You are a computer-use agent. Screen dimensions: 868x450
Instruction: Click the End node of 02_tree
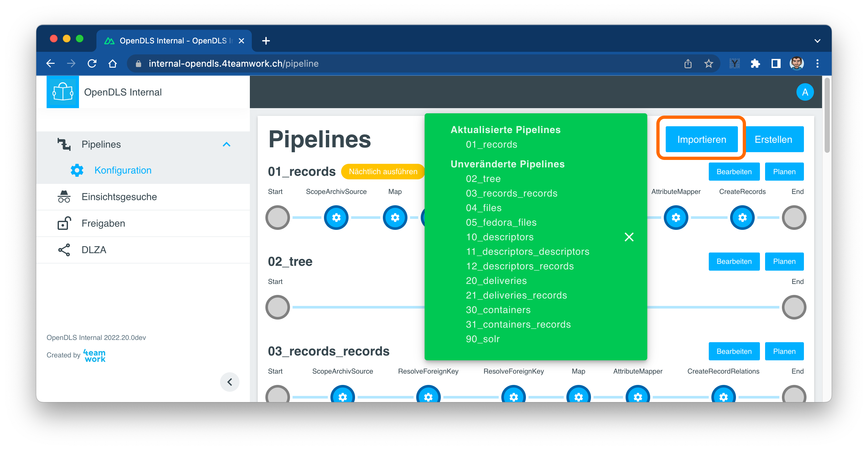(794, 307)
